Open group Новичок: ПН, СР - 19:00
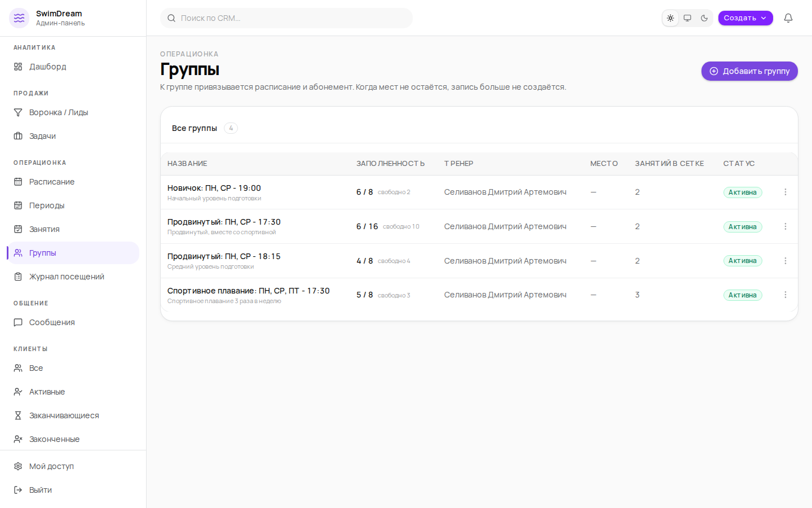 (x=214, y=188)
